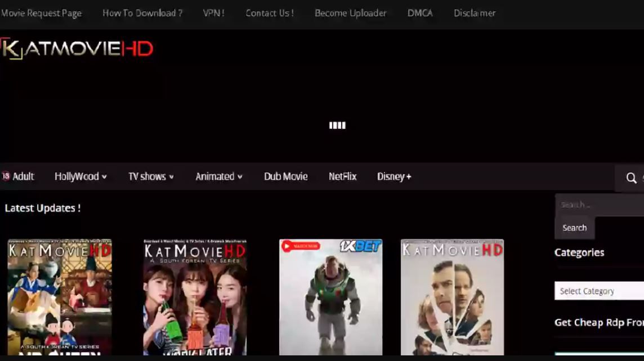Open DMCA page
The width and height of the screenshot is (644, 361).
pyautogui.click(x=420, y=13)
